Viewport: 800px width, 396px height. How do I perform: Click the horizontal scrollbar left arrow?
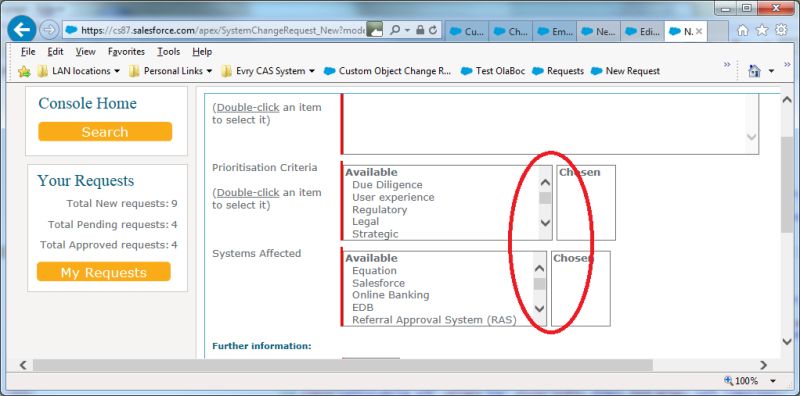tap(23, 365)
